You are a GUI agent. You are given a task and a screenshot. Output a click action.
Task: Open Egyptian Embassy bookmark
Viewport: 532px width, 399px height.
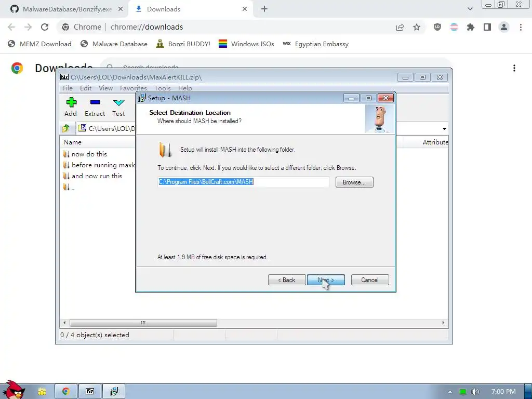click(315, 44)
